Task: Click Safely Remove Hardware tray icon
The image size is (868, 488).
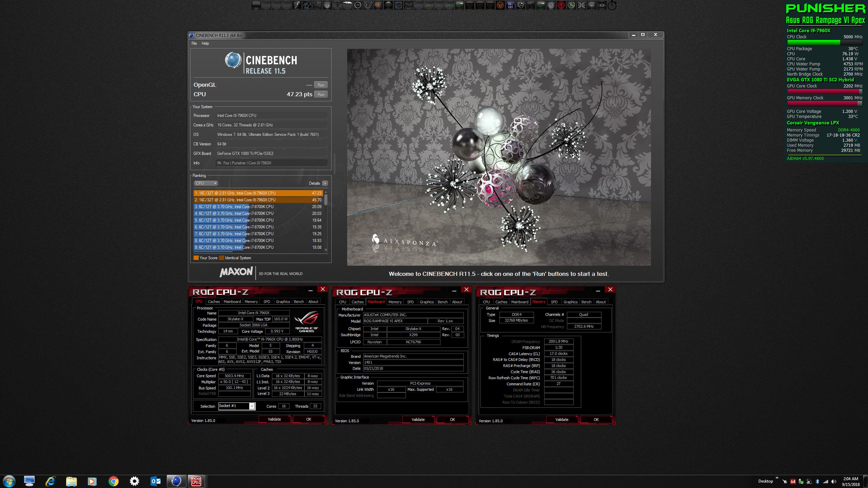Action: point(801,482)
